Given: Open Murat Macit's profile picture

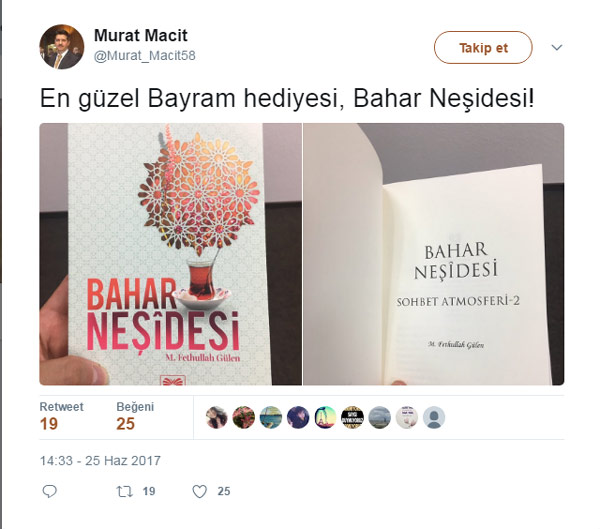Looking at the screenshot, I should [x=62, y=47].
